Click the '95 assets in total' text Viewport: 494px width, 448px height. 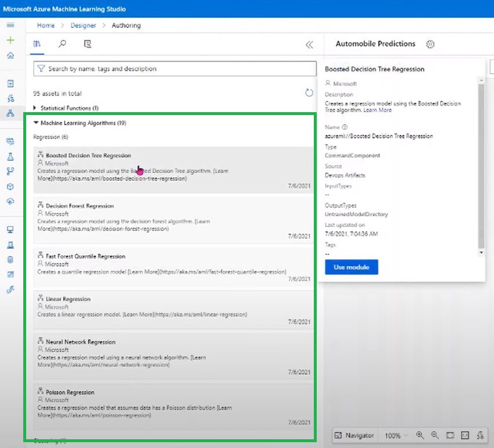[58, 94]
